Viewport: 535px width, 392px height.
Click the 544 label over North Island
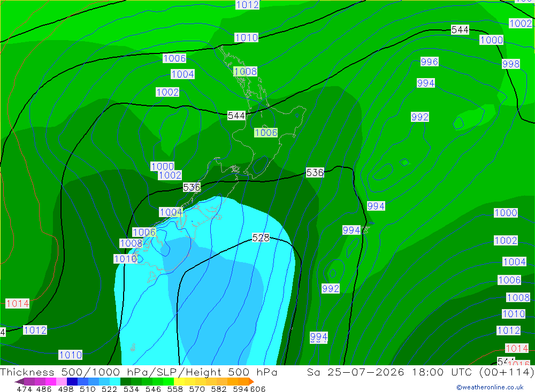[236, 116]
